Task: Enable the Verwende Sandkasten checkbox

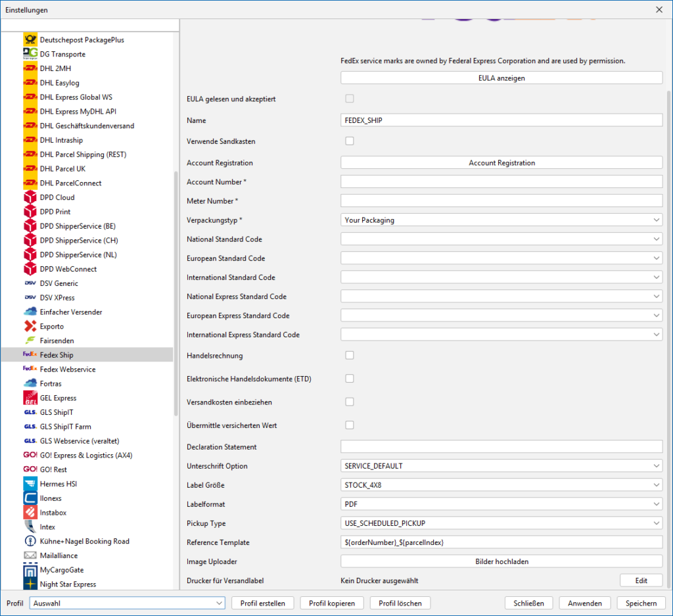Action: pyautogui.click(x=350, y=141)
